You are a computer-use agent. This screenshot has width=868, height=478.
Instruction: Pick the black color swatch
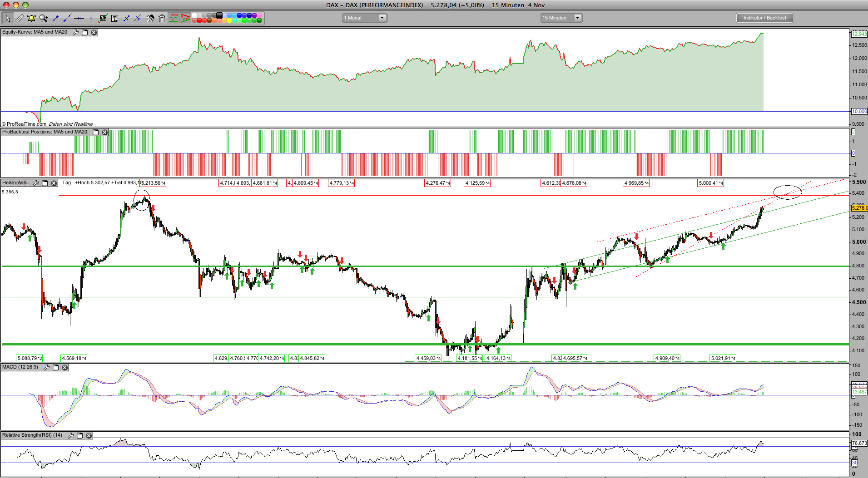pyautogui.click(x=219, y=15)
